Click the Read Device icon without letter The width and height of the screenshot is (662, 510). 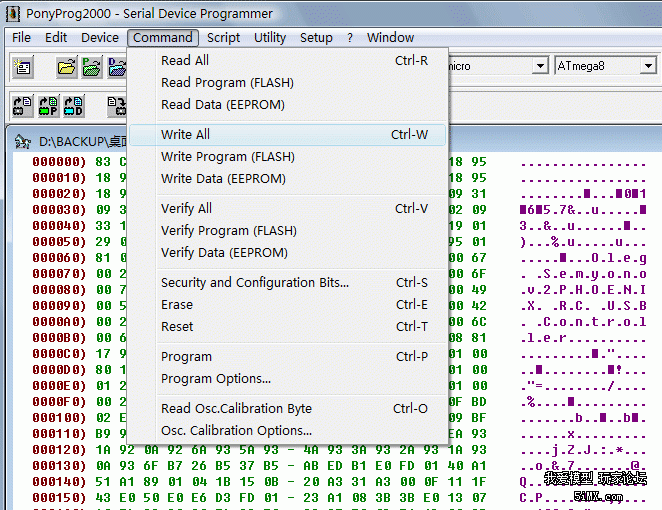coord(22,106)
